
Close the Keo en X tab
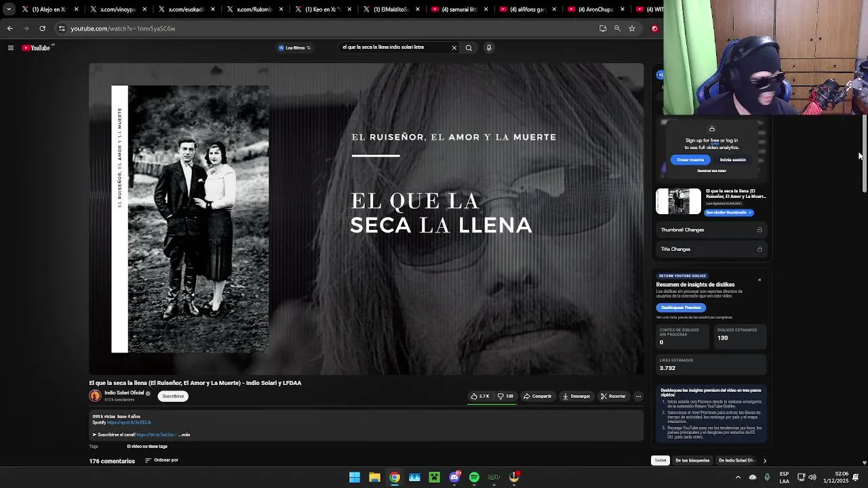click(x=349, y=9)
